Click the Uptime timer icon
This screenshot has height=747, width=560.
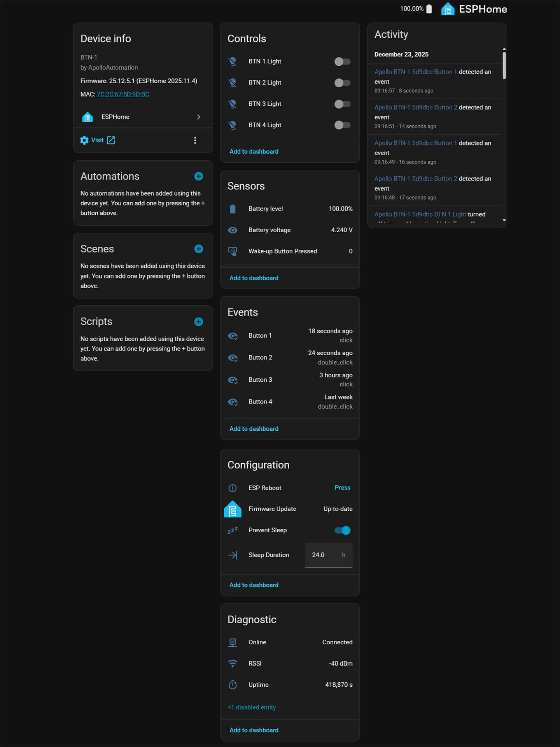(x=233, y=685)
